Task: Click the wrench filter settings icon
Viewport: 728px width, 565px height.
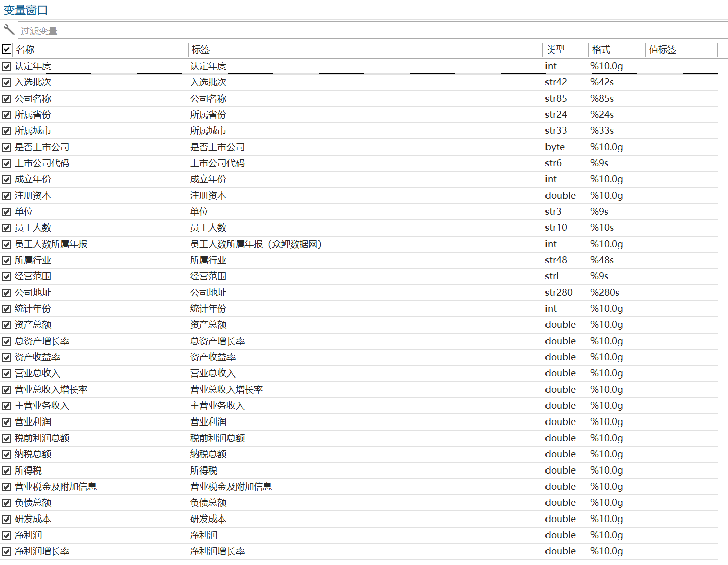Action: pos(9,30)
